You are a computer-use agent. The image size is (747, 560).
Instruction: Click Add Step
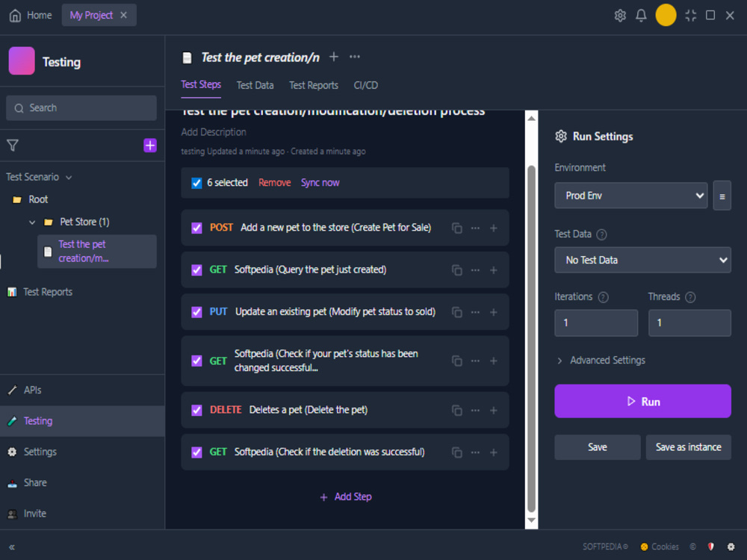click(x=346, y=497)
